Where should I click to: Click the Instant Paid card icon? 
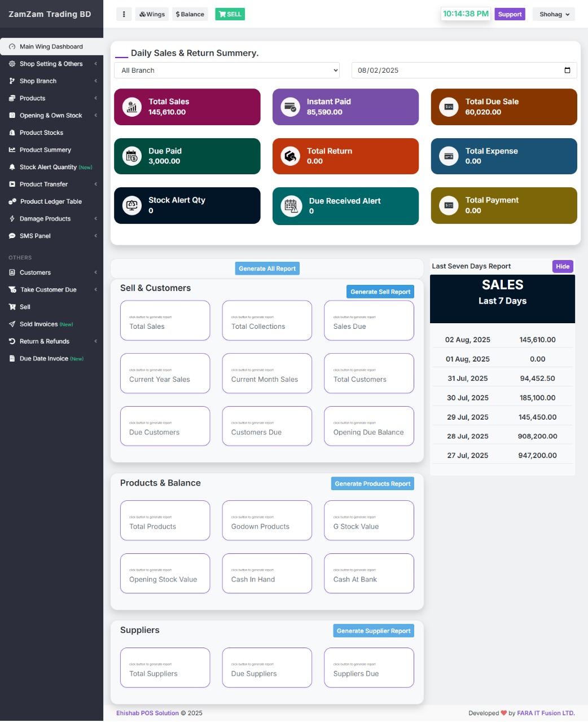point(290,107)
